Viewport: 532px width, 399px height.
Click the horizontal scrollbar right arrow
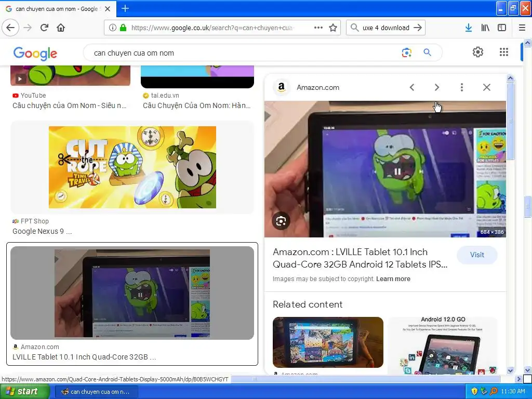click(518, 379)
